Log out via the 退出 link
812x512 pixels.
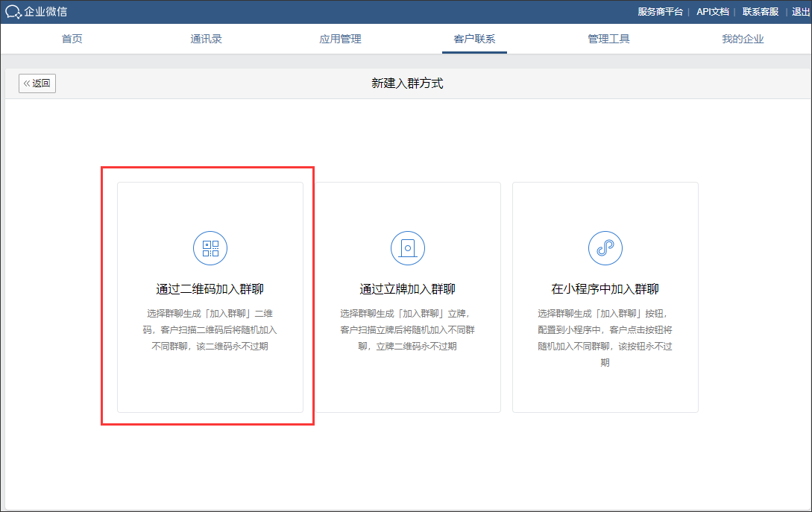[x=801, y=12]
